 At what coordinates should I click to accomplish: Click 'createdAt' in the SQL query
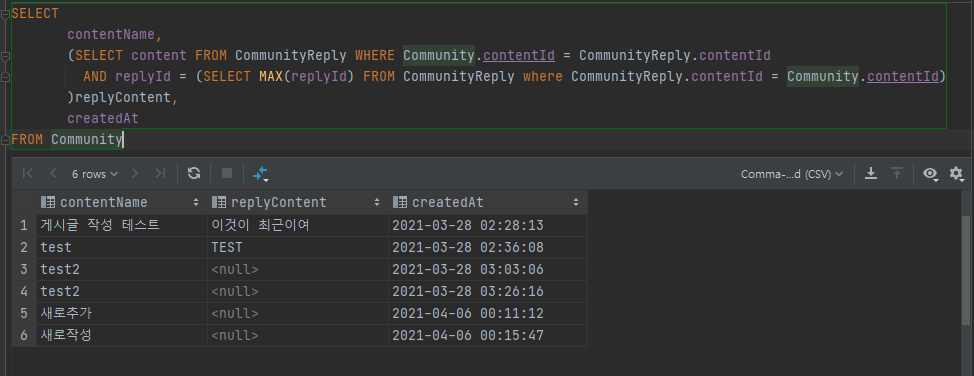103,118
